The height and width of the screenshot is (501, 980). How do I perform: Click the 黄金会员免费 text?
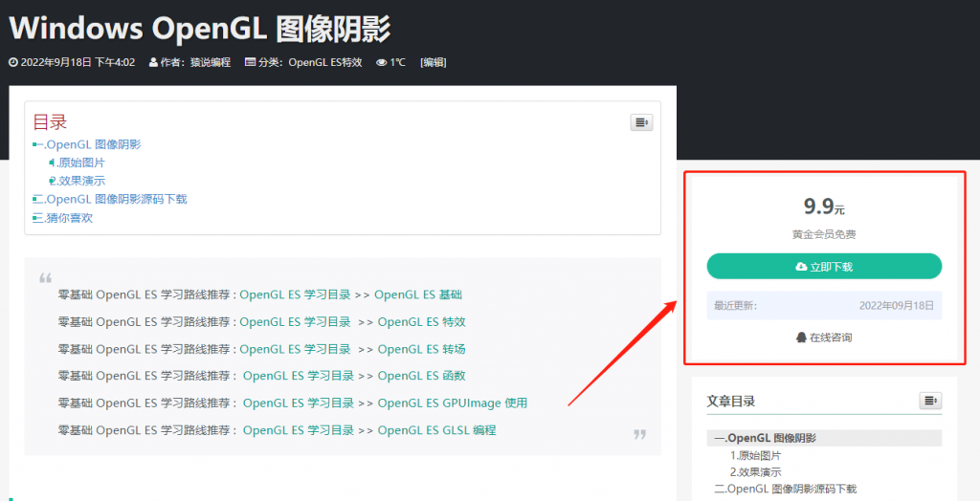click(824, 234)
